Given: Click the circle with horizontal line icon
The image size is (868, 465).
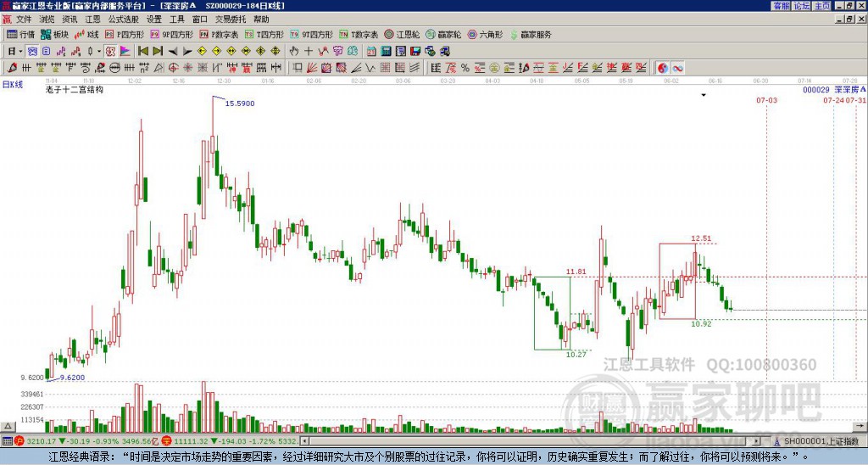Looking at the screenshot, I should tap(114, 68).
